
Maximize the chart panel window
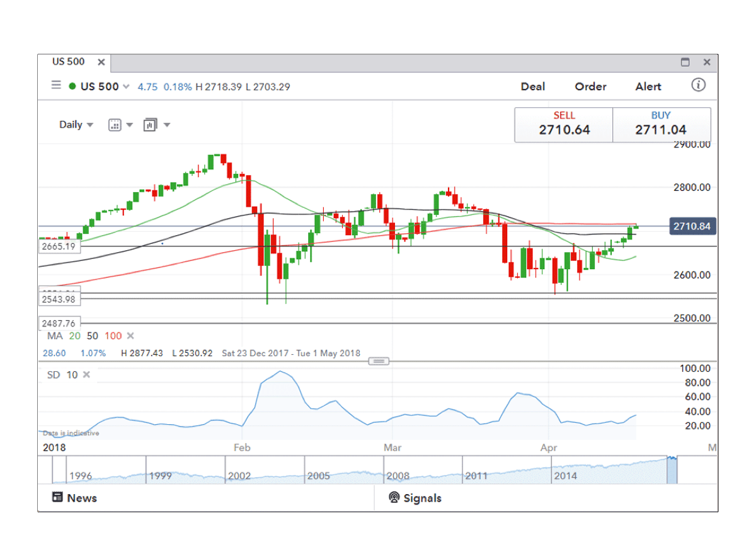(685, 62)
